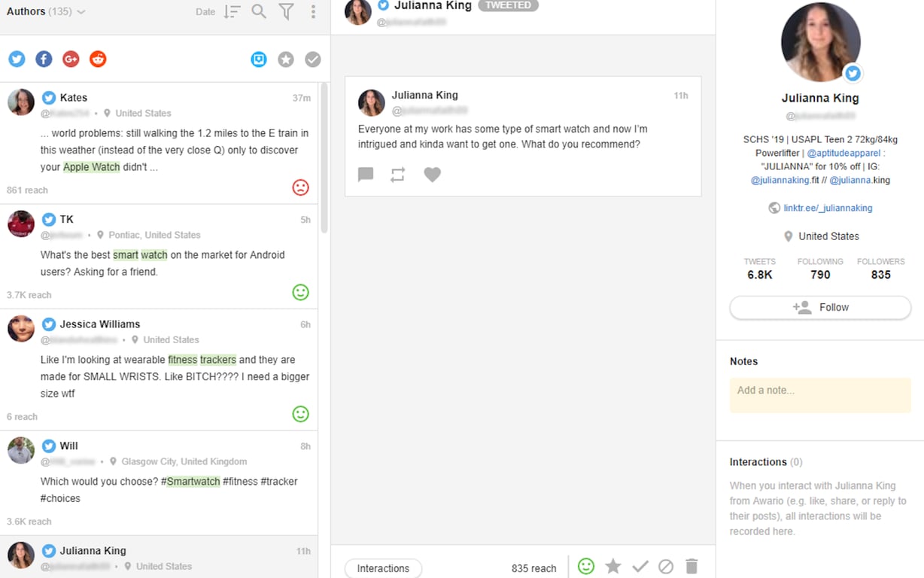Viewport: 924px width, 578px height.
Task: Click the Notes heading
Action: (x=743, y=361)
